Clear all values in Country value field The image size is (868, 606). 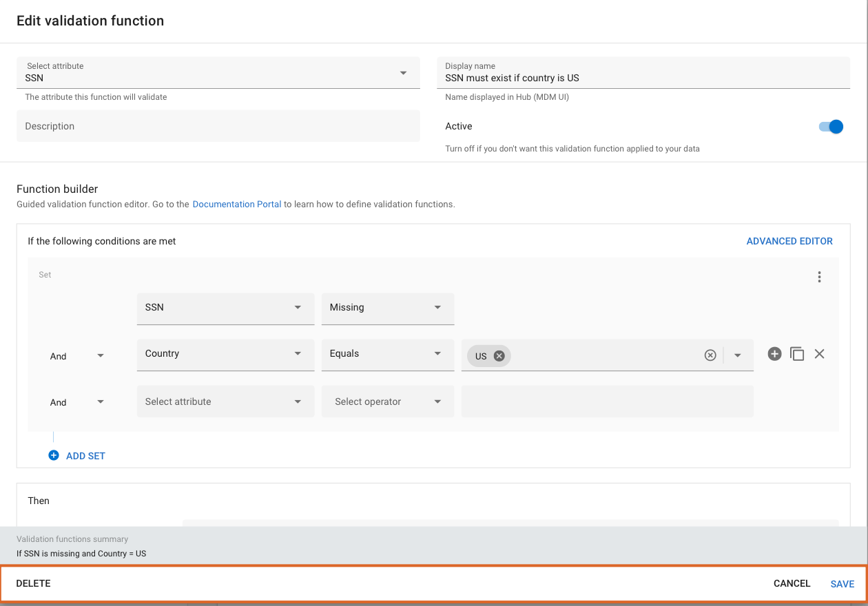710,355
